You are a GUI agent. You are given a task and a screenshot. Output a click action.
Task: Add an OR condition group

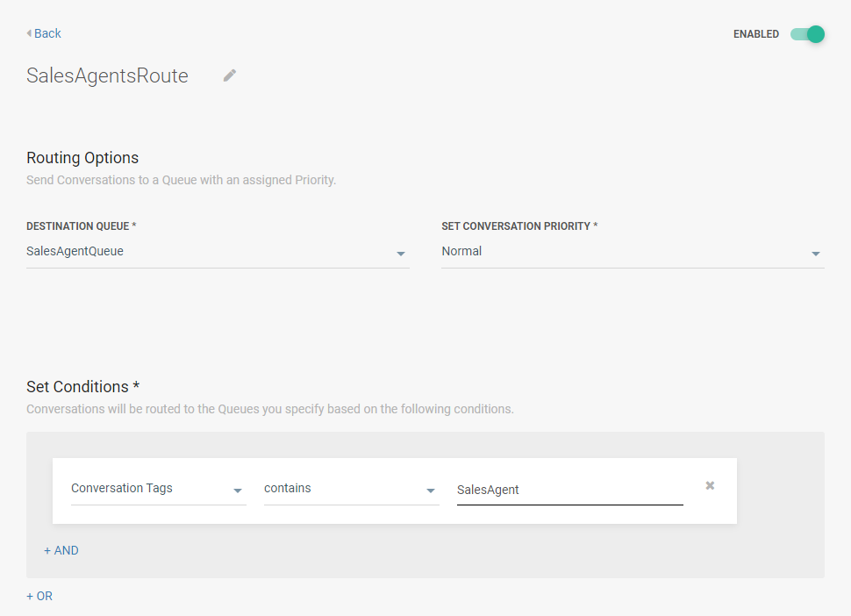click(x=39, y=596)
